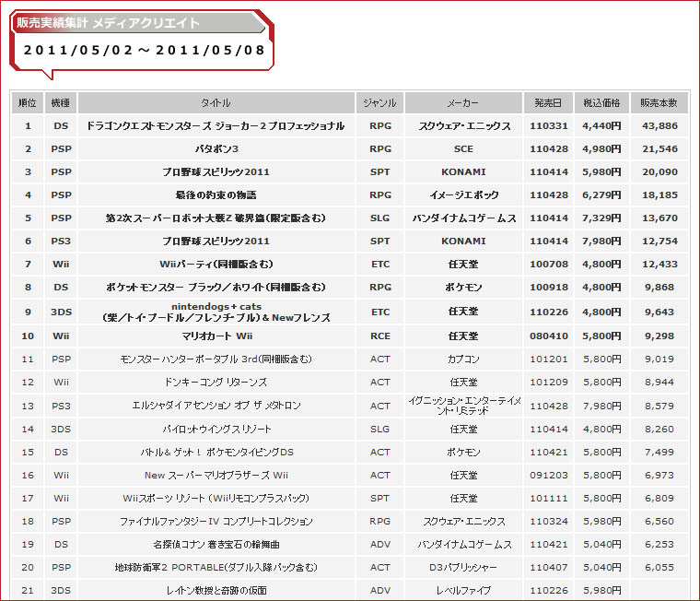Click the ジャンル column header
Viewport: 700px width, 601px height.
[x=379, y=102]
